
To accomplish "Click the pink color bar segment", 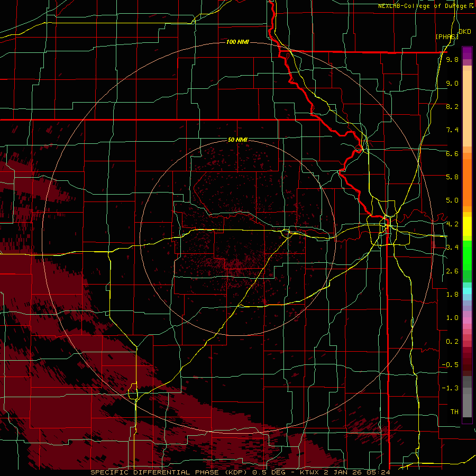I will pos(467,321).
